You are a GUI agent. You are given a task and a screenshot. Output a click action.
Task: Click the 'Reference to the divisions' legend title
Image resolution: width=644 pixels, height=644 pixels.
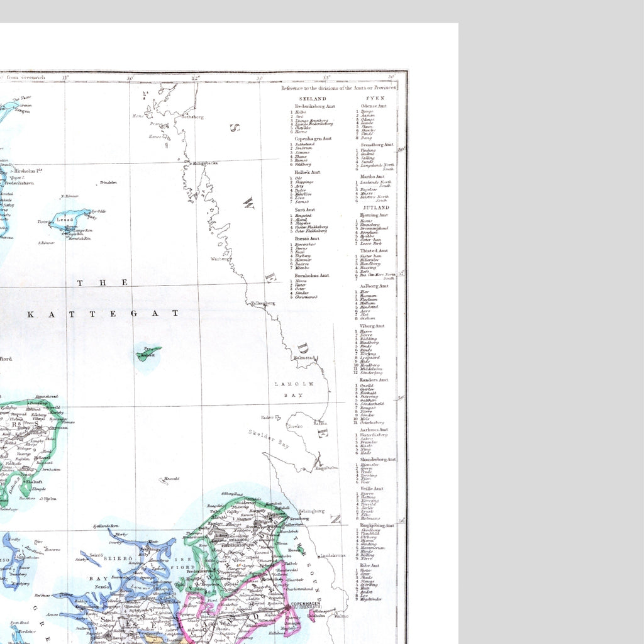point(339,88)
